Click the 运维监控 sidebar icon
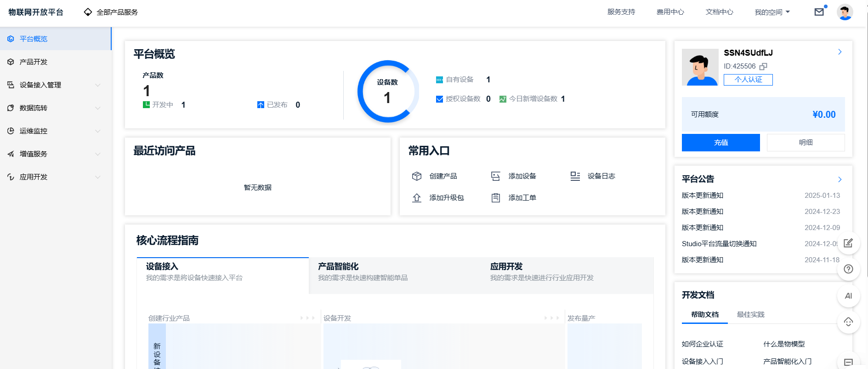The width and height of the screenshot is (868, 369). 11,131
